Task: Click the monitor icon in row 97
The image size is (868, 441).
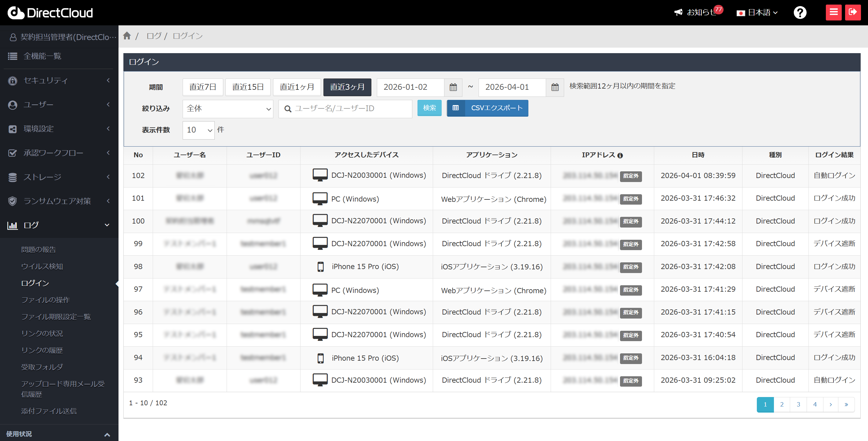Action: click(320, 290)
